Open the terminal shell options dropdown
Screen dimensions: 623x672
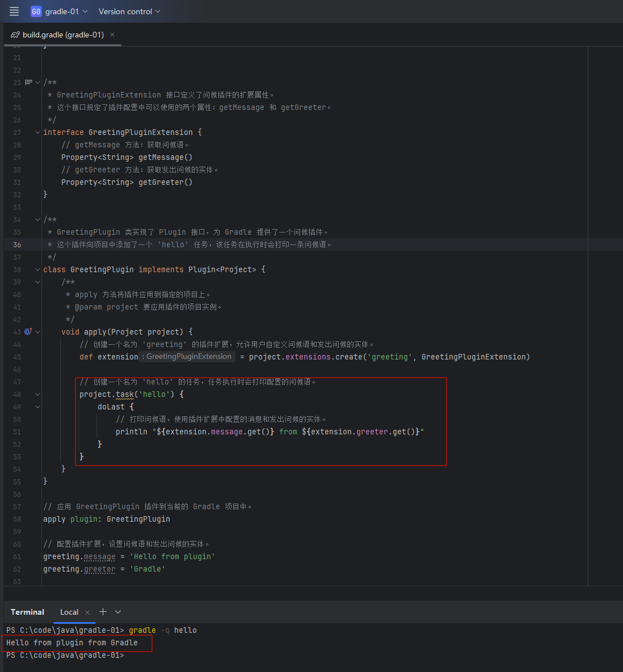pos(118,612)
